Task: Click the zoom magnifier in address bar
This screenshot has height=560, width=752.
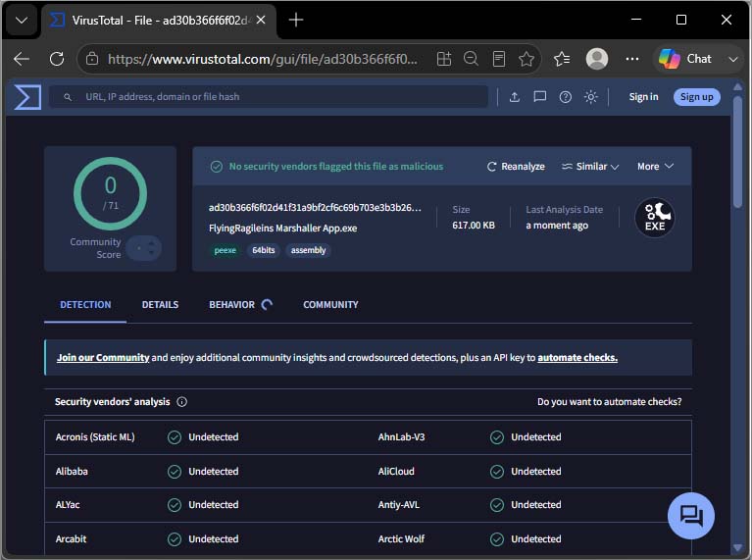Action: coord(471,59)
